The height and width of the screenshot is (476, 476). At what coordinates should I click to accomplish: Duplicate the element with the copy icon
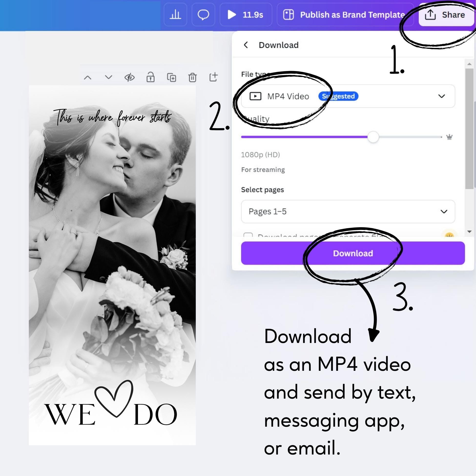pyautogui.click(x=171, y=77)
